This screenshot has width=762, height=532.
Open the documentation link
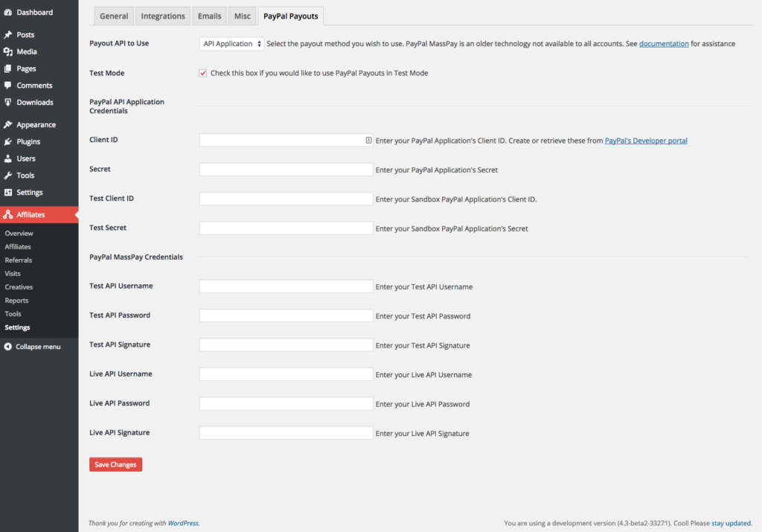tap(664, 44)
